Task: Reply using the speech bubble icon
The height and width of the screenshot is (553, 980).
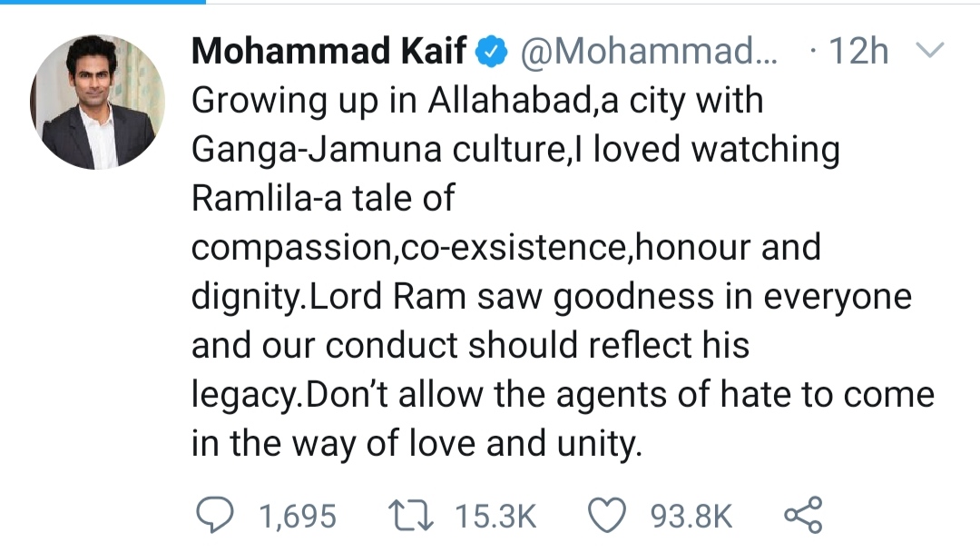Action: pyautogui.click(x=215, y=515)
